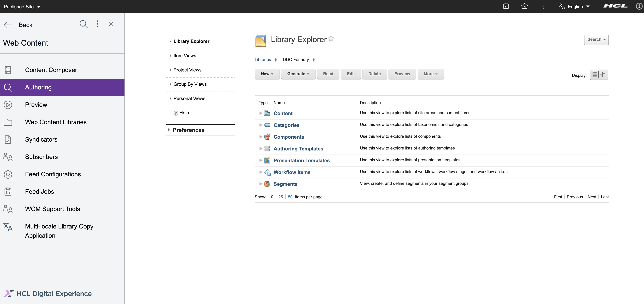Viewport: 644px width, 304px height.
Task: Open the overflow menu in the Web Content panel
Action: [97, 24]
